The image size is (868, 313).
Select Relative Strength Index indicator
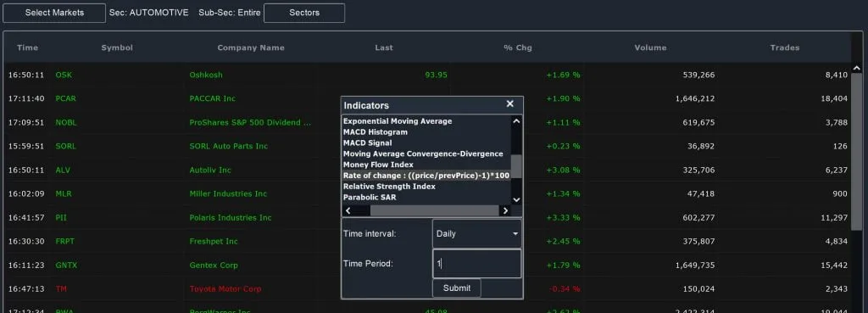pyautogui.click(x=389, y=187)
